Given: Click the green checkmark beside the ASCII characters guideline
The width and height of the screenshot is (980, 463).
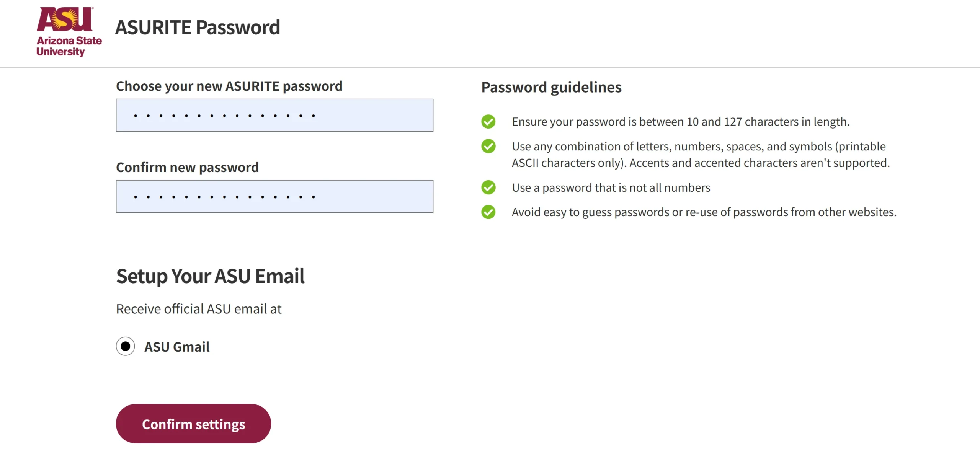Looking at the screenshot, I should coord(488,146).
